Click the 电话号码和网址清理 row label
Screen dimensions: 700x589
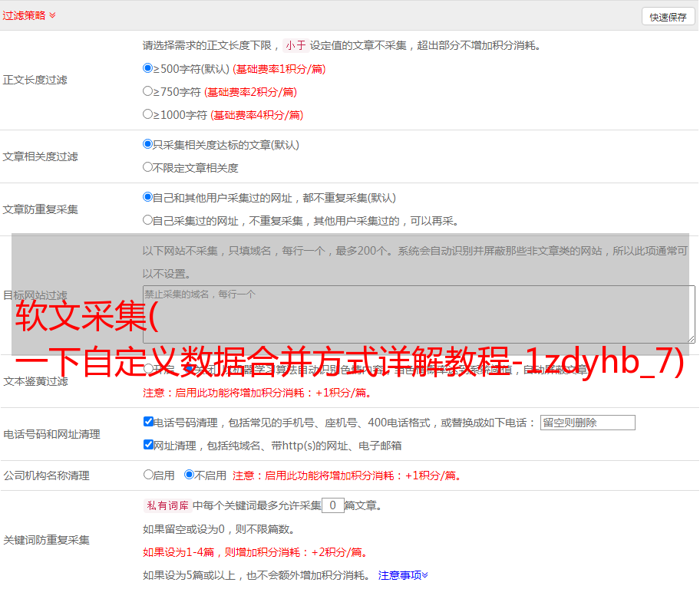pyautogui.click(x=51, y=434)
